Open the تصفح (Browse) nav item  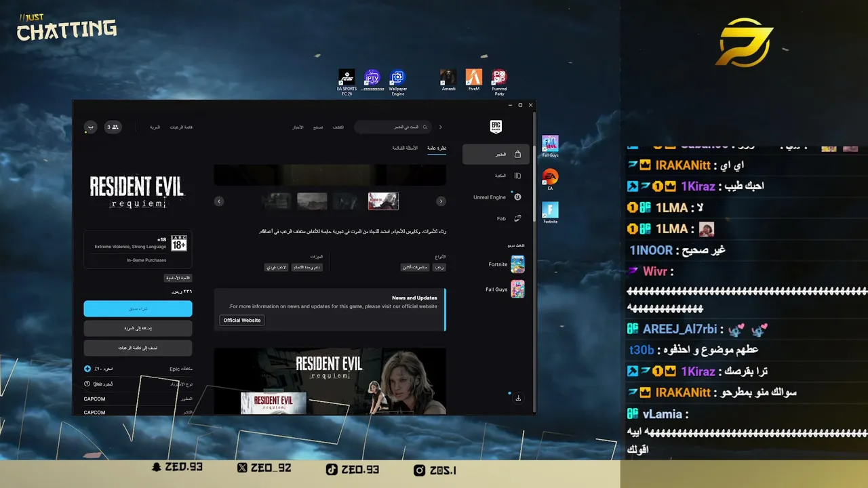(318, 127)
